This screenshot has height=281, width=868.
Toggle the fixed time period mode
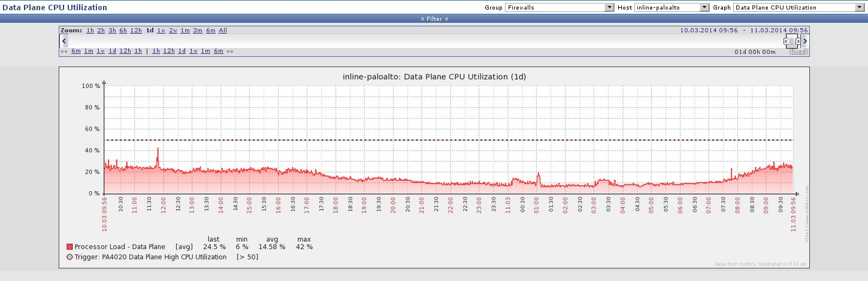[x=798, y=52]
